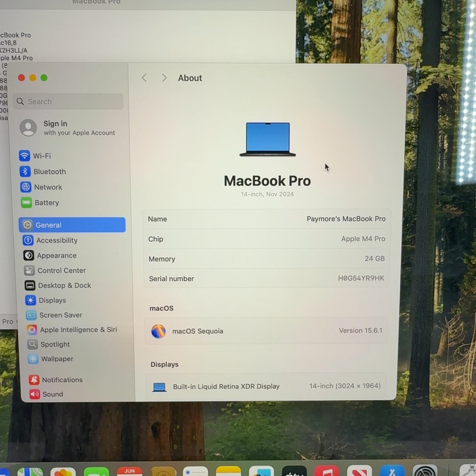The height and width of the screenshot is (476, 476).
Task: Click the memory value "24 GB"
Action: pyautogui.click(x=375, y=259)
